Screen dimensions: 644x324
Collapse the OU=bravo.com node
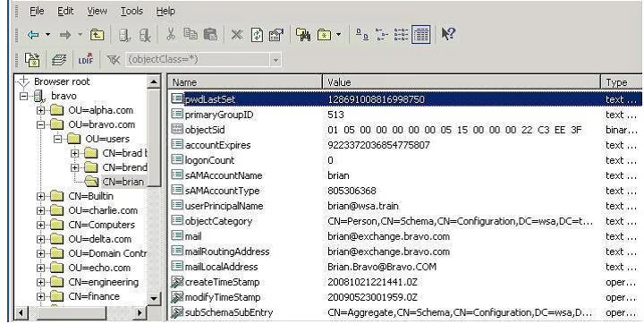click(x=40, y=124)
